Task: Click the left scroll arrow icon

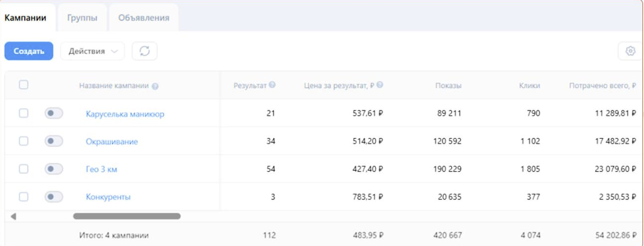Action: coord(13,216)
